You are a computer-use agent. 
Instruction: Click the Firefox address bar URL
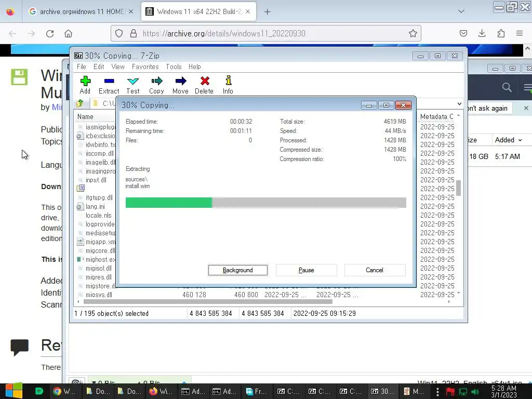point(224,33)
